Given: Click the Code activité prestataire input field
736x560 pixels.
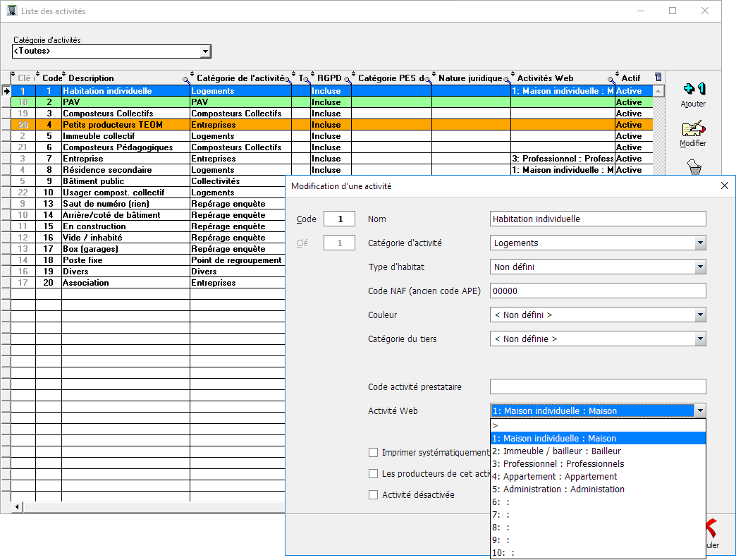Looking at the screenshot, I should 597,386.
